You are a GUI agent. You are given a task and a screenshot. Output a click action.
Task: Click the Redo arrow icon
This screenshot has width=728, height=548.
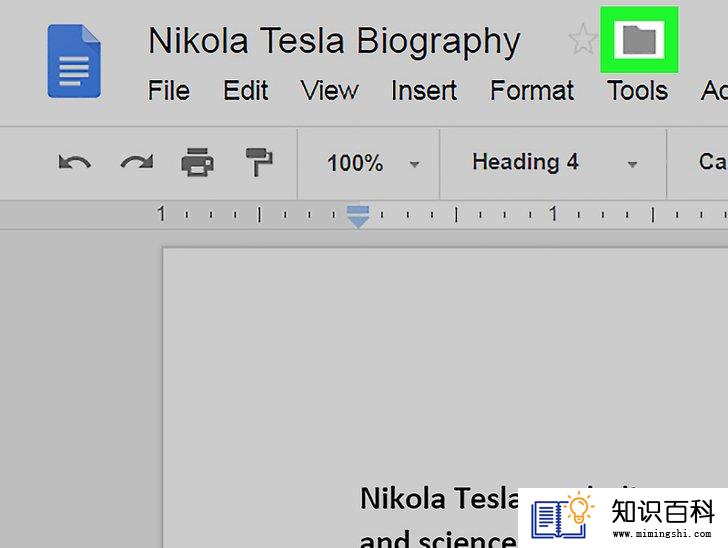136,163
